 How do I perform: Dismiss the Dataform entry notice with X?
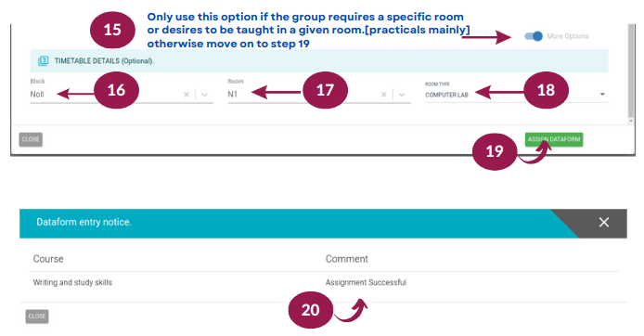point(604,222)
